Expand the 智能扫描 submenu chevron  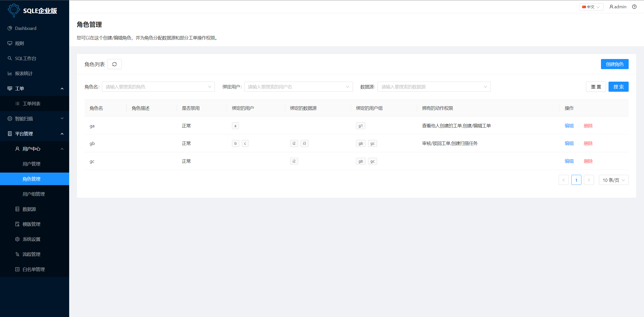(62, 118)
